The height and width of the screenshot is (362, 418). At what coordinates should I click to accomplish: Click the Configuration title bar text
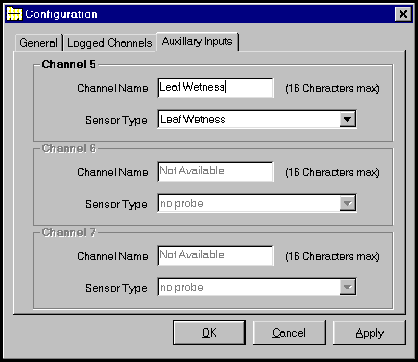point(61,14)
